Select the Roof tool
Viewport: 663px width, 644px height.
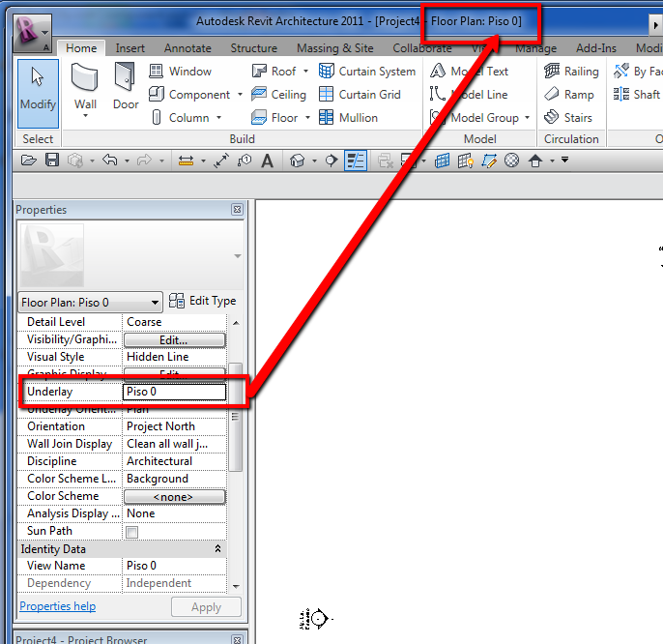point(274,72)
